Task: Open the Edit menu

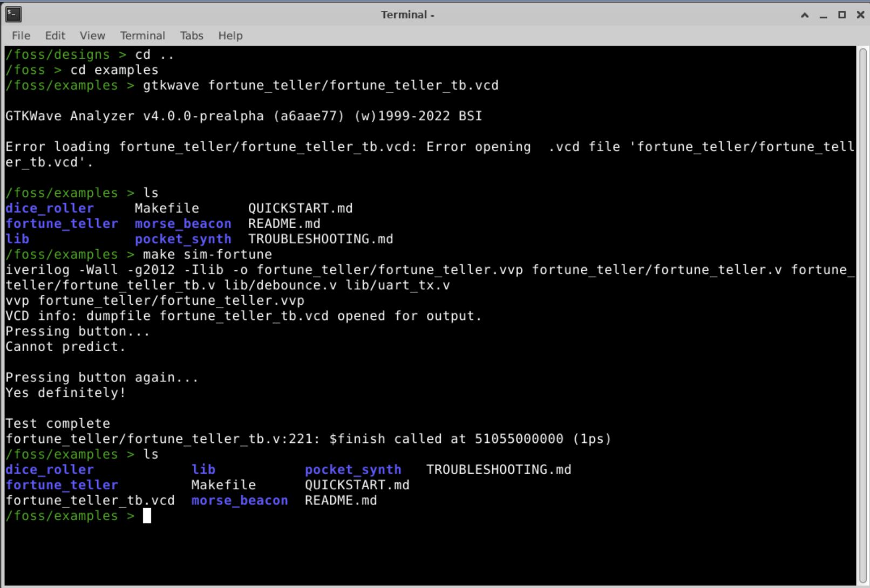Action: 55,36
